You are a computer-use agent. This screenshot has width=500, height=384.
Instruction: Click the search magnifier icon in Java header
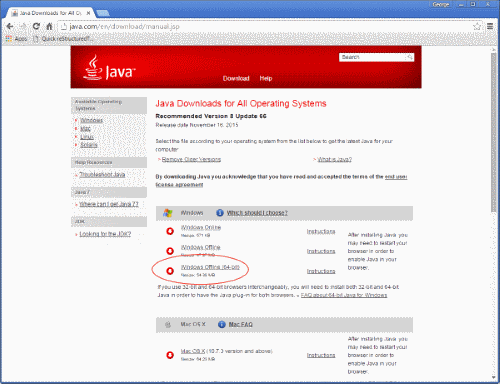pos(410,57)
